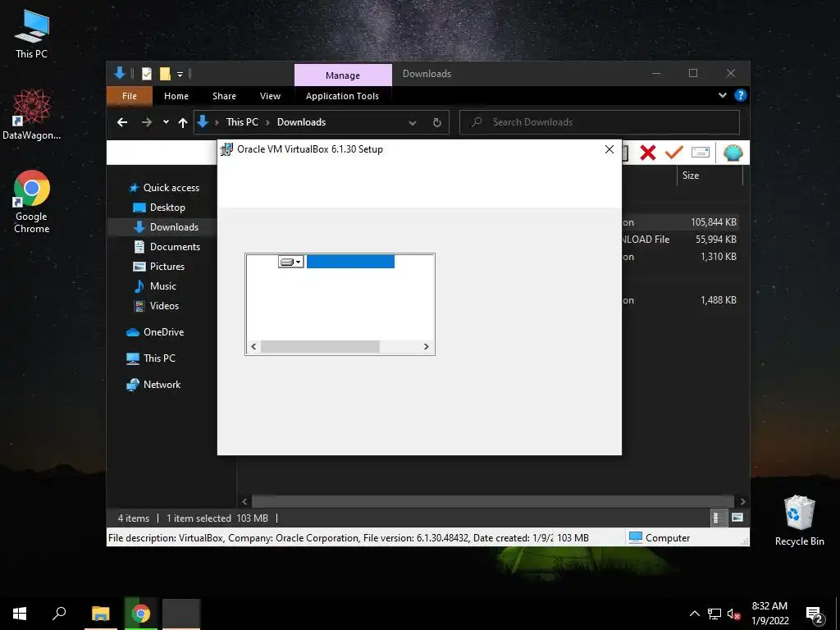Click This PC in the address breadcrumb
Image resolution: width=840 pixels, height=630 pixels.
(x=242, y=122)
